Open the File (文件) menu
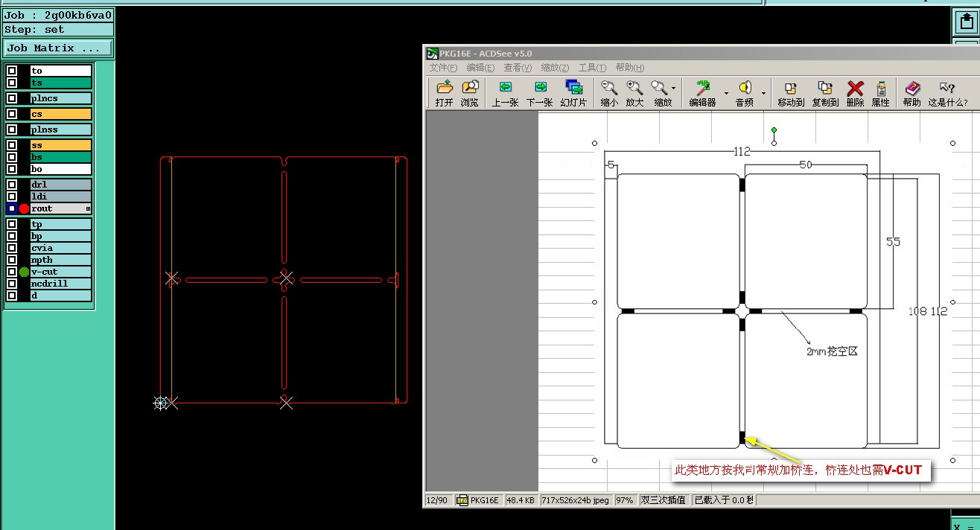The image size is (980, 530). click(x=443, y=68)
